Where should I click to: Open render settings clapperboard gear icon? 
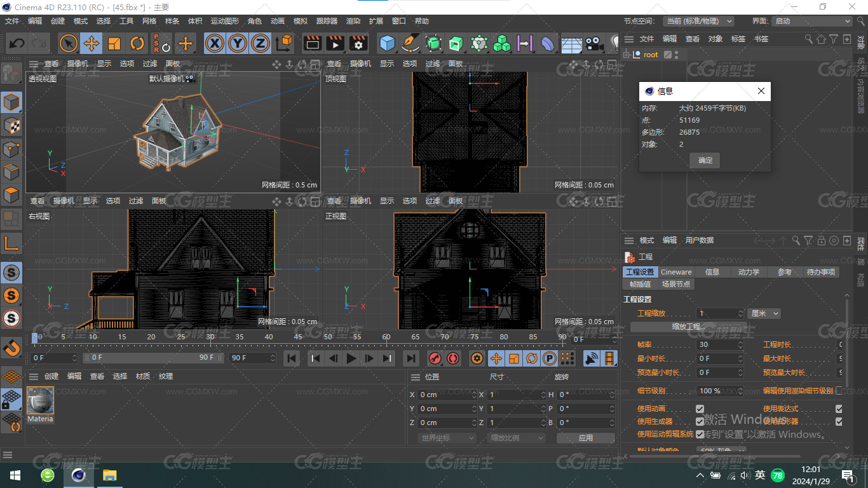pyautogui.click(x=358, y=43)
